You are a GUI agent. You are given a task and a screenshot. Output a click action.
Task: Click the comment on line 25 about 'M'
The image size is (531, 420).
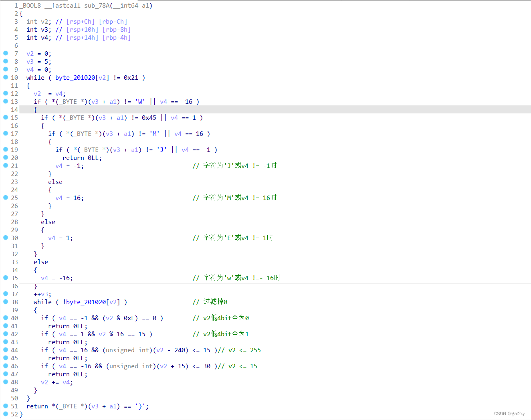tap(234, 198)
